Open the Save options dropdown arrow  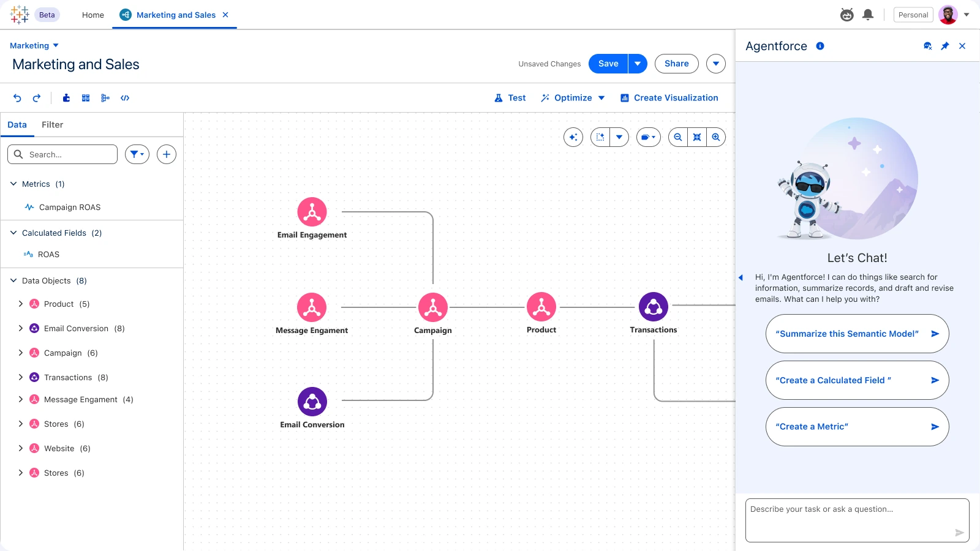638,64
